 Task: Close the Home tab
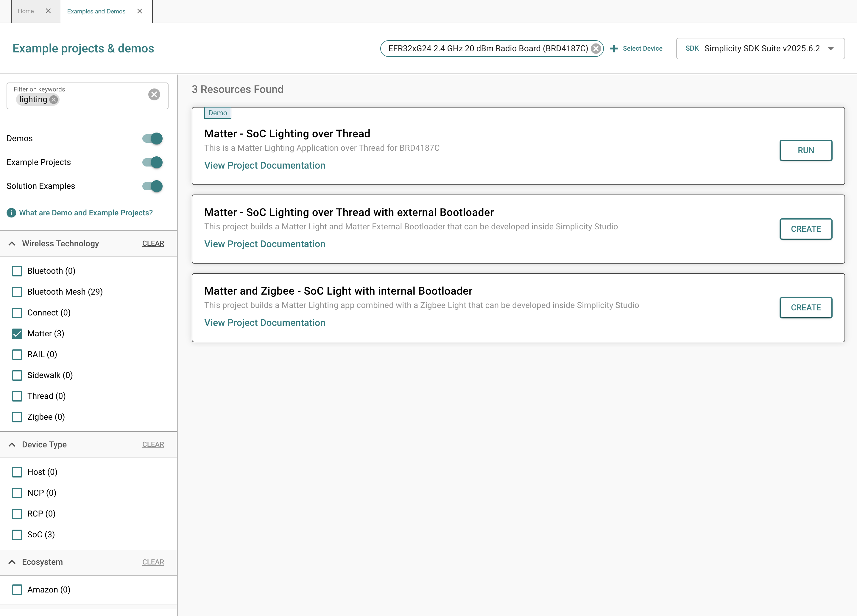48,11
